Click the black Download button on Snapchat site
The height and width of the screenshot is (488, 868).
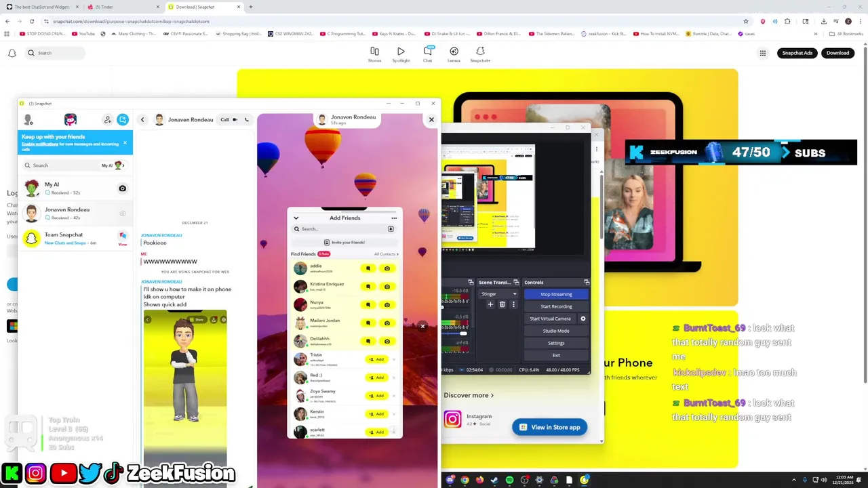coord(837,53)
